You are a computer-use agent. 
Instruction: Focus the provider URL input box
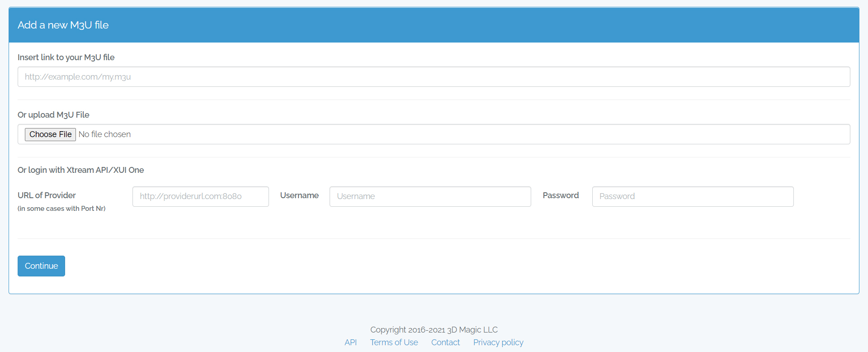[200, 196]
